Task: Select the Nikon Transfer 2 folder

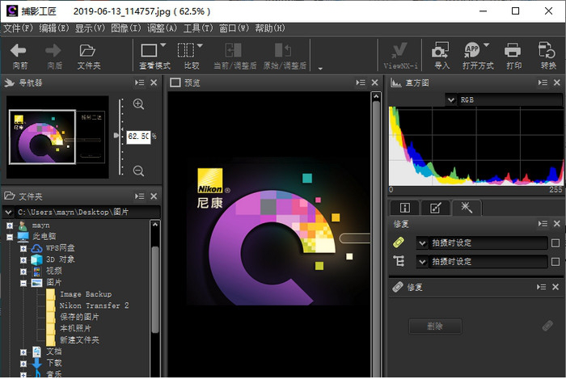Action: click(93, 306)
